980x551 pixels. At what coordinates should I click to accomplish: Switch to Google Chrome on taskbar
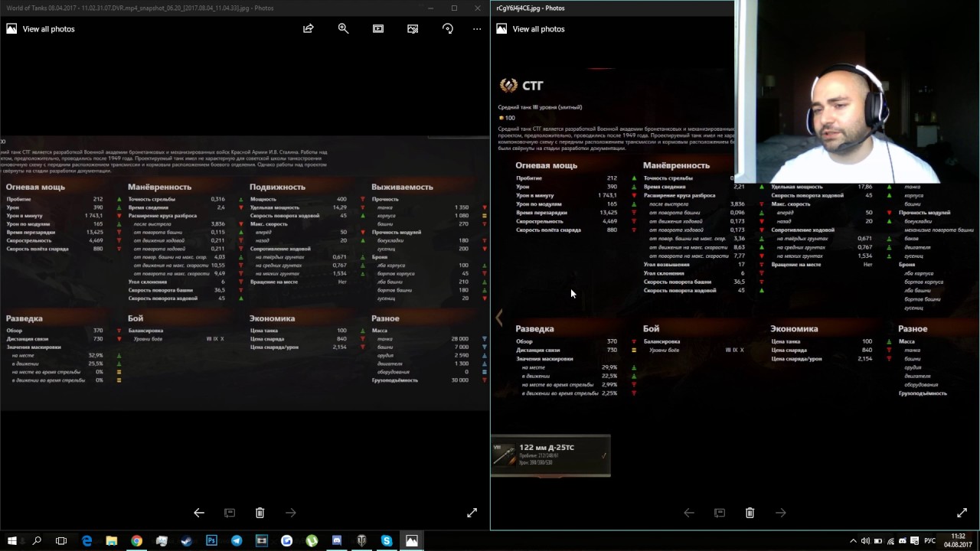(136, 541)
